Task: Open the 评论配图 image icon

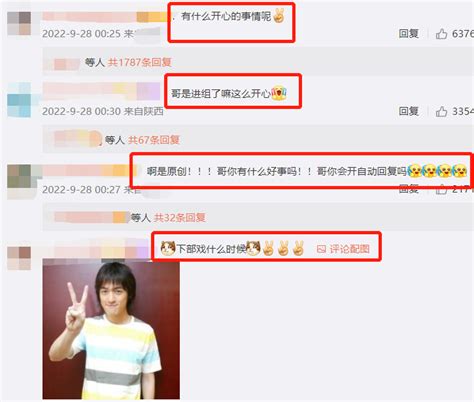Action: (321, 249)
